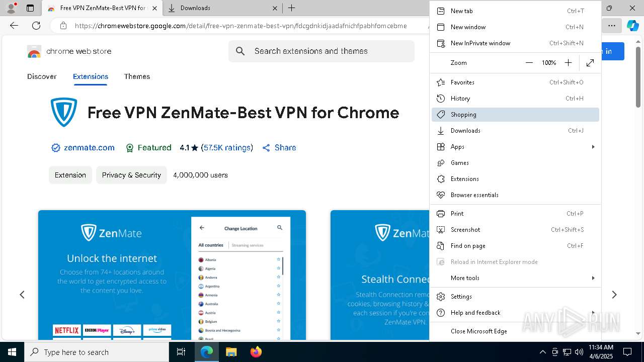Open Copilot sidebar icon

[x=632, y=25]
